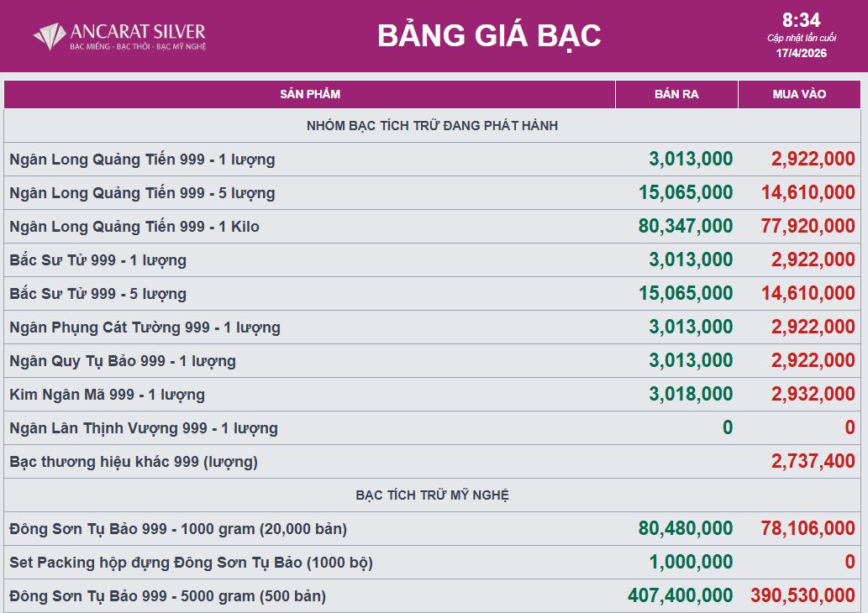Click the BẠC TÍCH TRỮ MỸ NGHỆ section heading

tap(432, 495)
